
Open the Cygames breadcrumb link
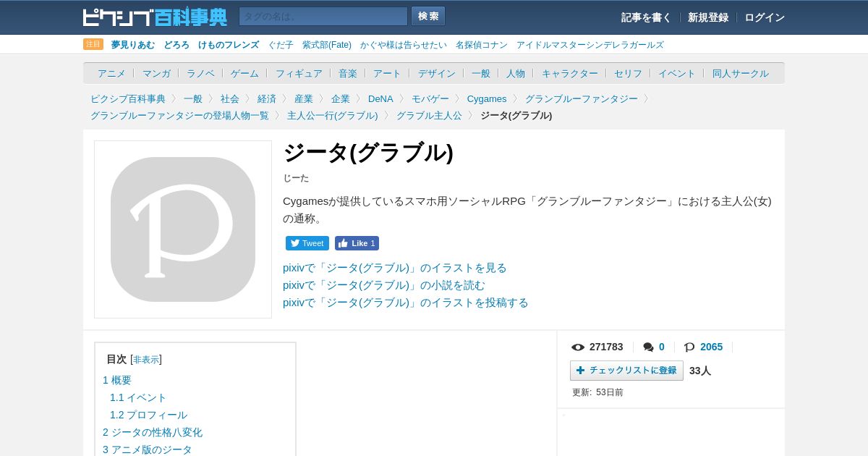click(487, 98)
